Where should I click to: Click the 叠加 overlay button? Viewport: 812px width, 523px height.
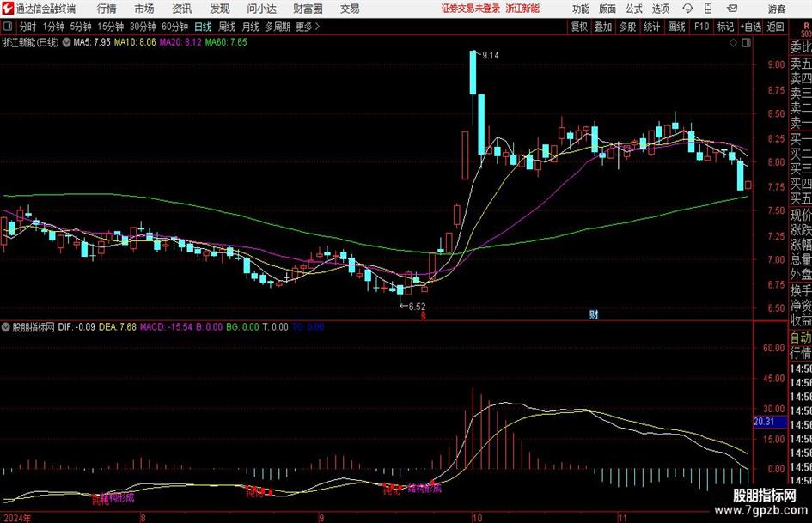[x=603, y=27]
